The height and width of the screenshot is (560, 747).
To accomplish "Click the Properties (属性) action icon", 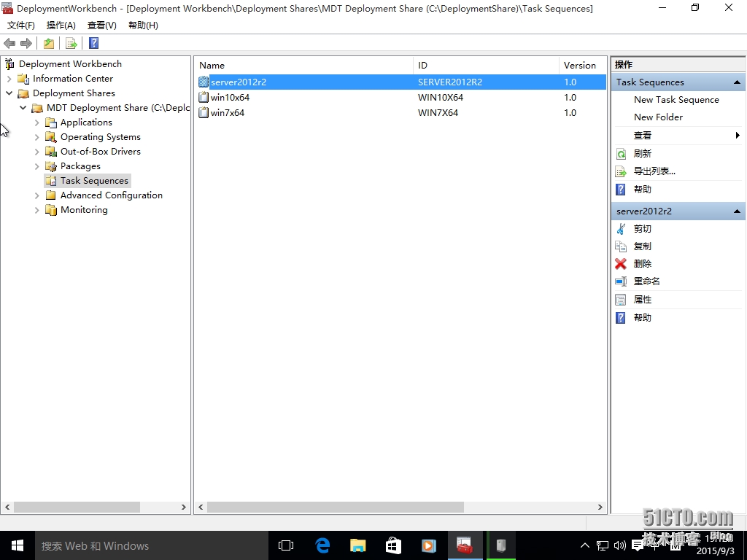I will [x=621, y=300].
